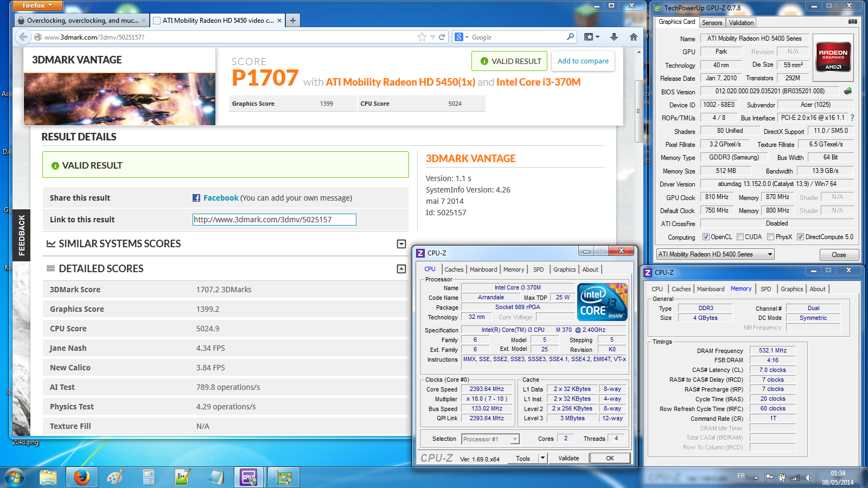
Task: Toggle the CUDA checkbox in GPU-Z
Action: [x=740, y=237]
